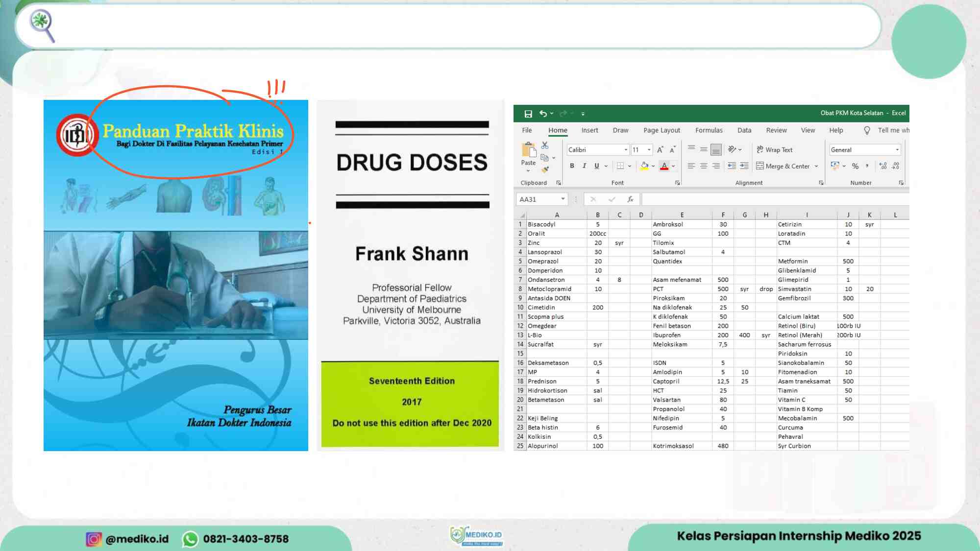
Task: Click the formula bar input field
Action: [x=775, y=199]
